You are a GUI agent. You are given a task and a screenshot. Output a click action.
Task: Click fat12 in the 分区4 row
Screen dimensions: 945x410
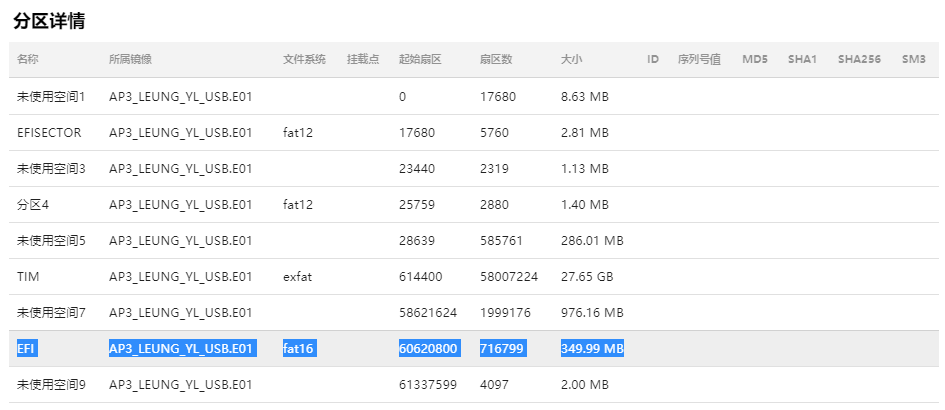(x=298, y=205)
